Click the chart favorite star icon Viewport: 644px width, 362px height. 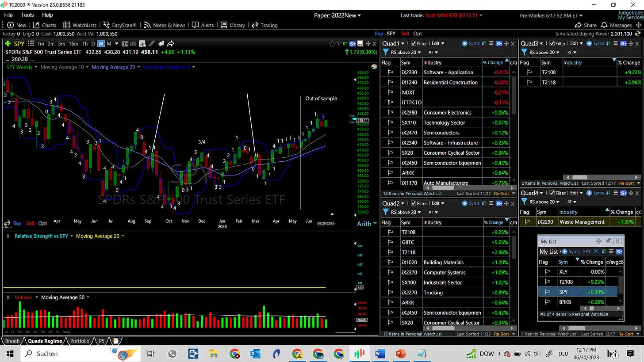click(332, 43)
